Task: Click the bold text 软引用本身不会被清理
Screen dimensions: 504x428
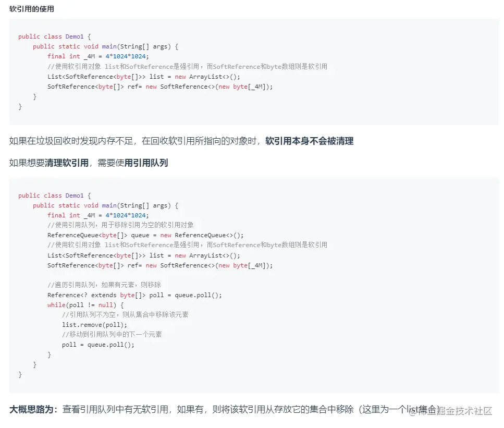Action: pyautogui.click(x=309, y=141)
